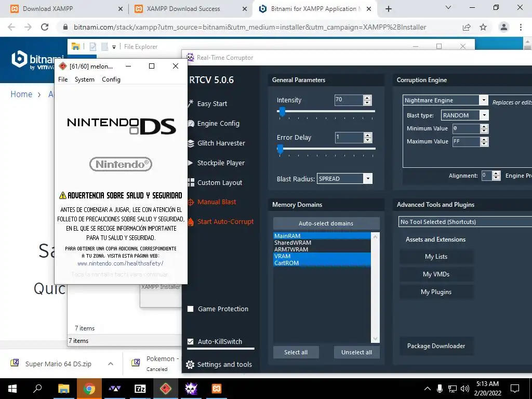Switch to XAMPP Download Success tab
Viewport: 532px width, 399px height.
(x=190, y=9)
